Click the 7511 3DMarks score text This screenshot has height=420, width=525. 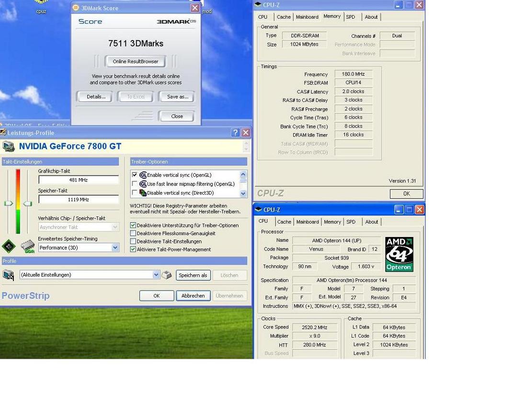pos(136,44)
